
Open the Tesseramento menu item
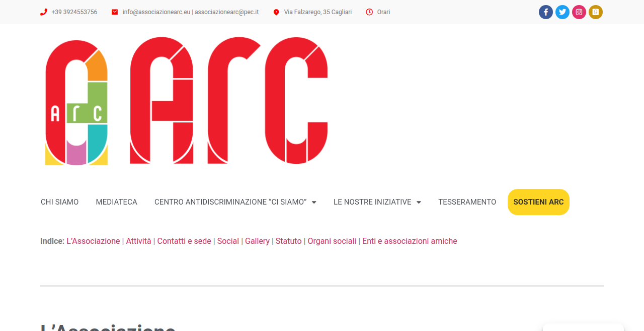[x=467, y=202]
